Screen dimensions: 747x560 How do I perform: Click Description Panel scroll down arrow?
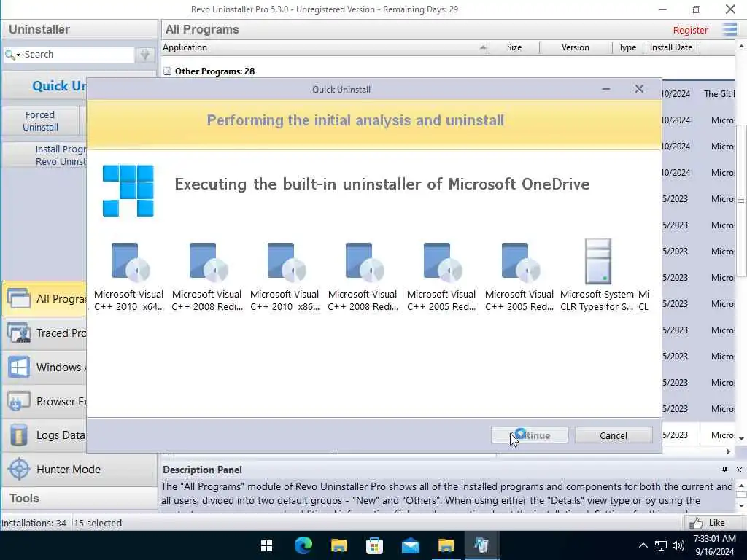[741, 506]
